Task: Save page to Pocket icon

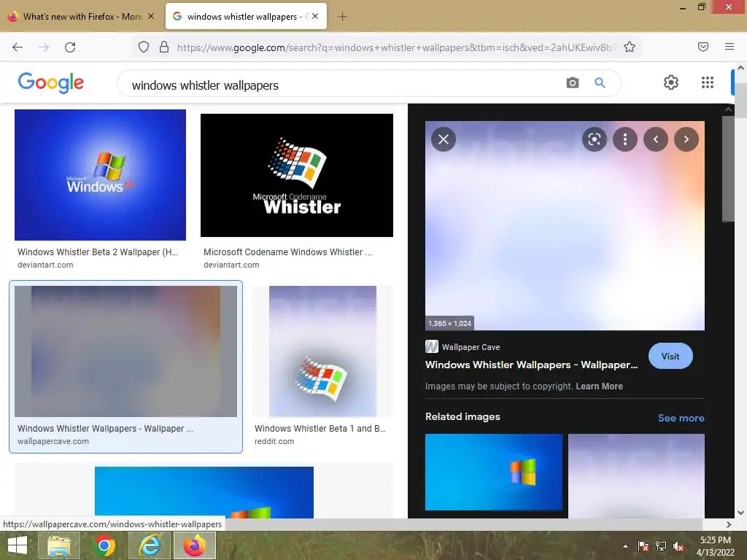Action: [703, 47]
